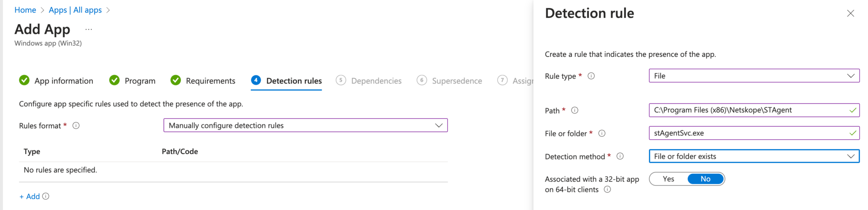
Task: Click the + Add rule link
Action: point(30,196)
